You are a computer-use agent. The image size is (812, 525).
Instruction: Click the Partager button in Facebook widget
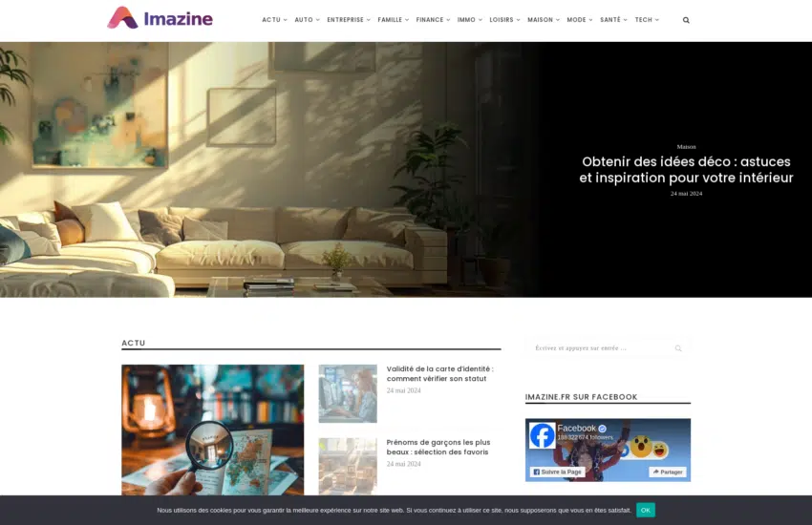(668, 472)
